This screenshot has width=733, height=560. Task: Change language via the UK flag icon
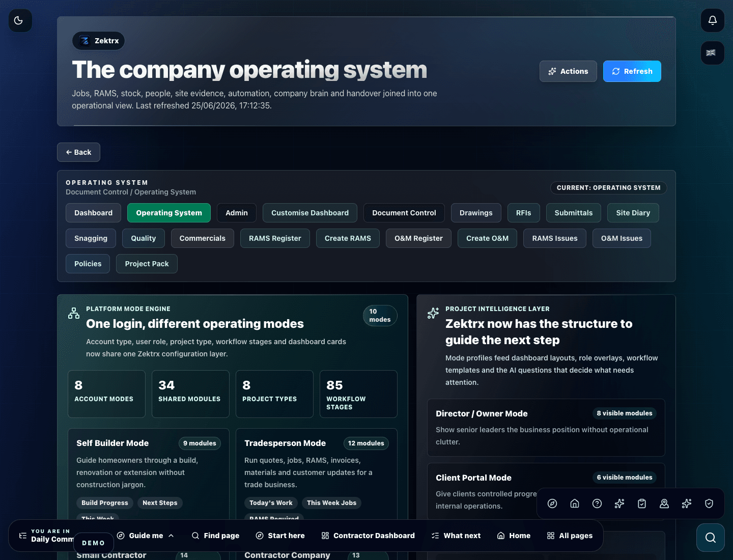[713, 53]
